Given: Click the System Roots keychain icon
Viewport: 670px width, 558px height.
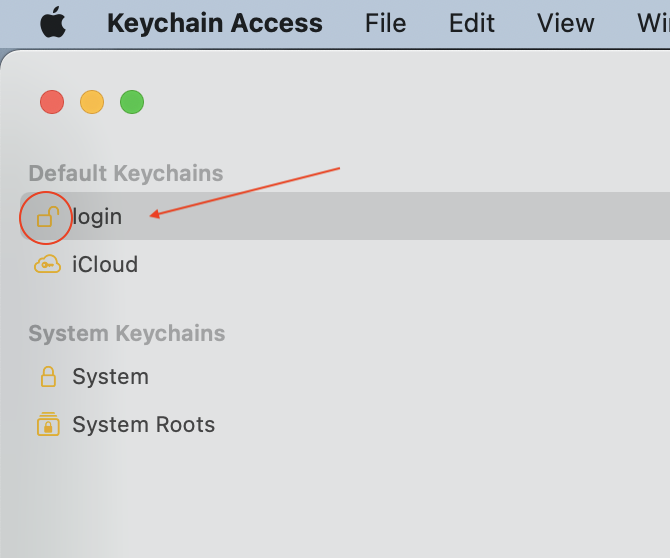Looking at the screenshot, I should 47,425.
